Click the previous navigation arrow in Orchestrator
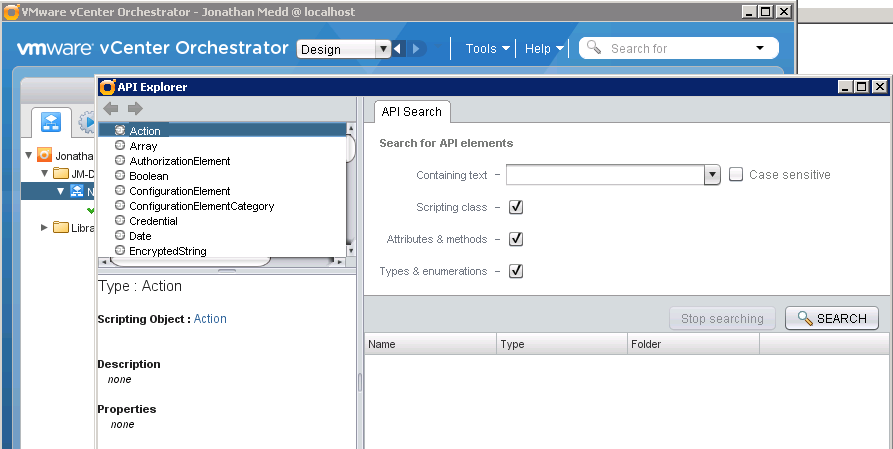Image resolution: width=893 pixels, height=449 pixels. (x=398, y=49)
